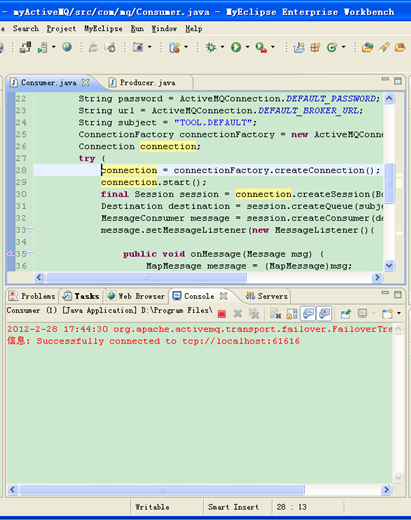Click editor vertical scrollbar up arrow
The image size is (411, 520).
point(389,98)
